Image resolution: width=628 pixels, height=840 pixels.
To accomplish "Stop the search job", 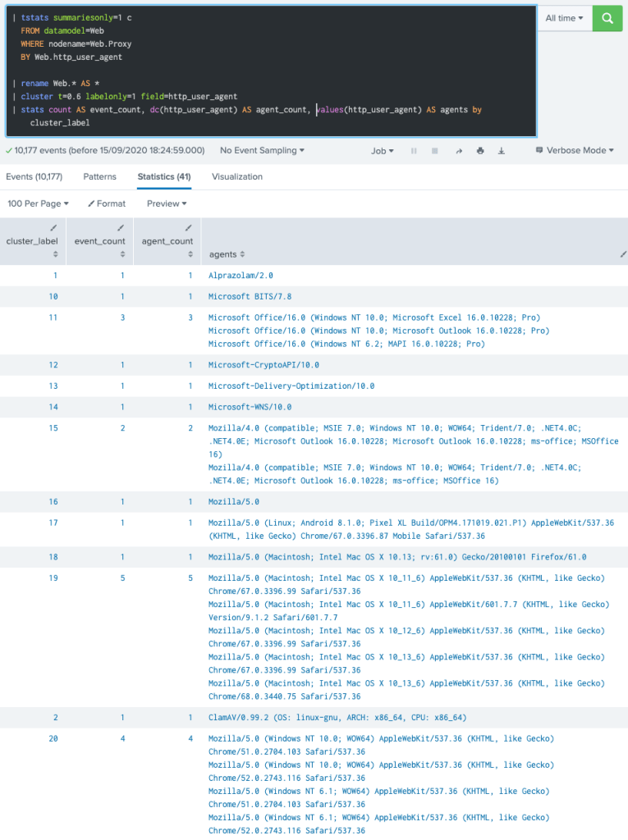I will pos(435,151).
